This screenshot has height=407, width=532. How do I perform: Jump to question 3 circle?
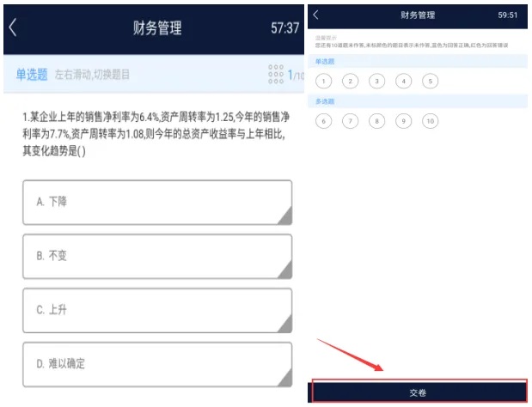click(x=376, y=82)
